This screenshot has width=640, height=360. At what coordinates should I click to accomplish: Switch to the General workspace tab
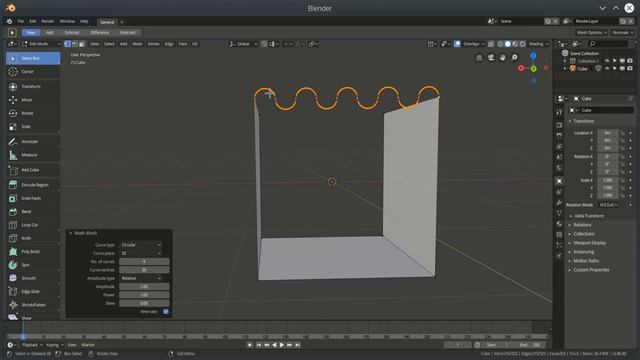(107, 22)
